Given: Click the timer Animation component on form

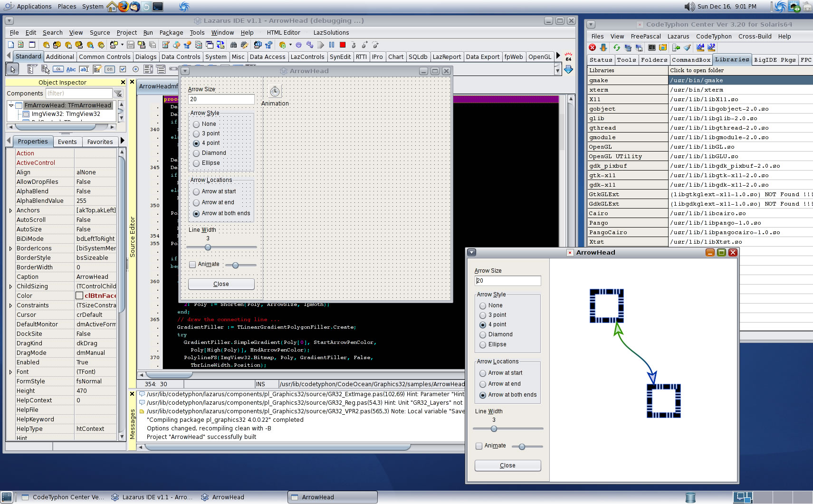Looking at the screenshot, I should (x=275, y=92).
